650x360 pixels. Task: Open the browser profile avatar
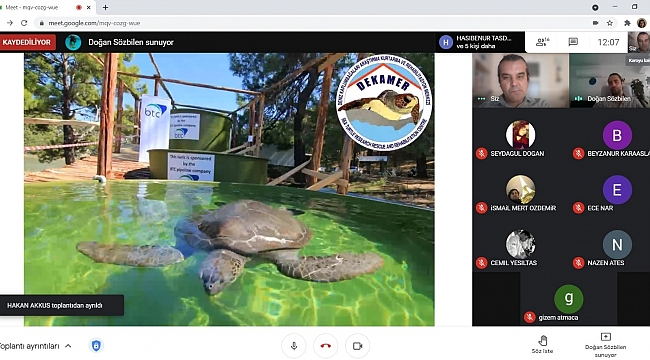pyautogui.click(x=641, y=23)
